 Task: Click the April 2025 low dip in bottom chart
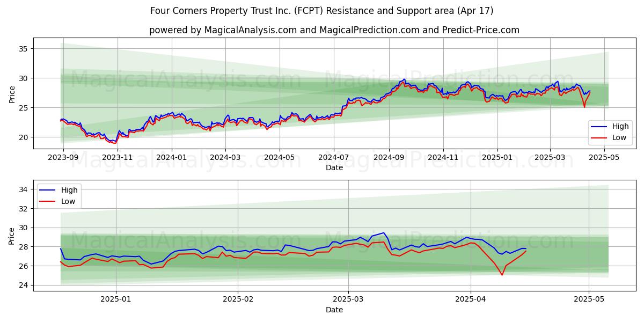(x=502, y=275)
